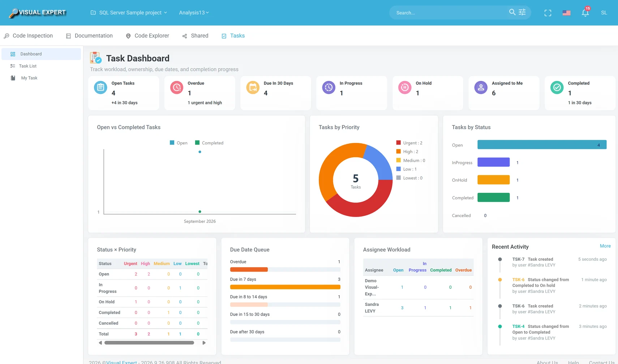This screenshot has height=364, width=618.
Task: Toggle the Completed series in chart legend
Action: pos(209,143)
